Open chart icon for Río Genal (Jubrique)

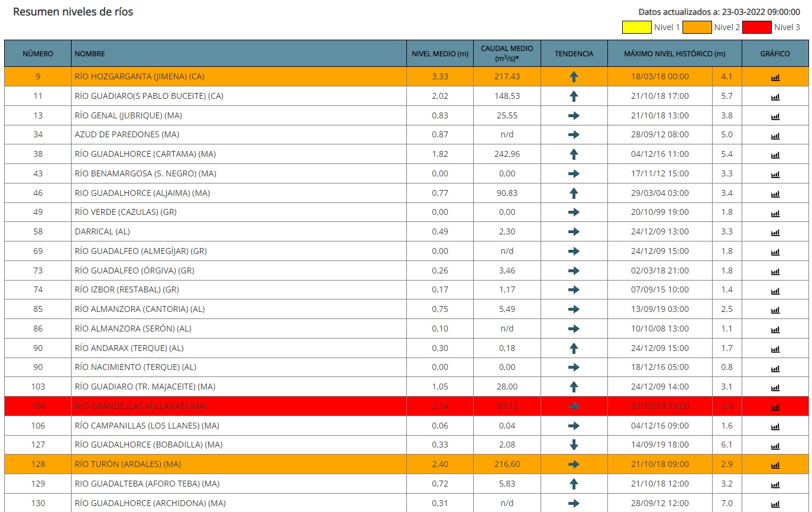click(x=775, y=116)
